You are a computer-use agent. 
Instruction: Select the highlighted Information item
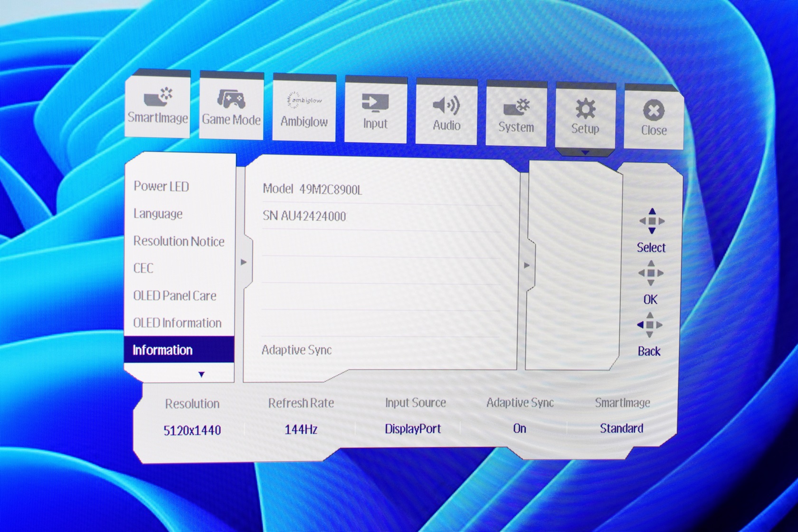179,350
